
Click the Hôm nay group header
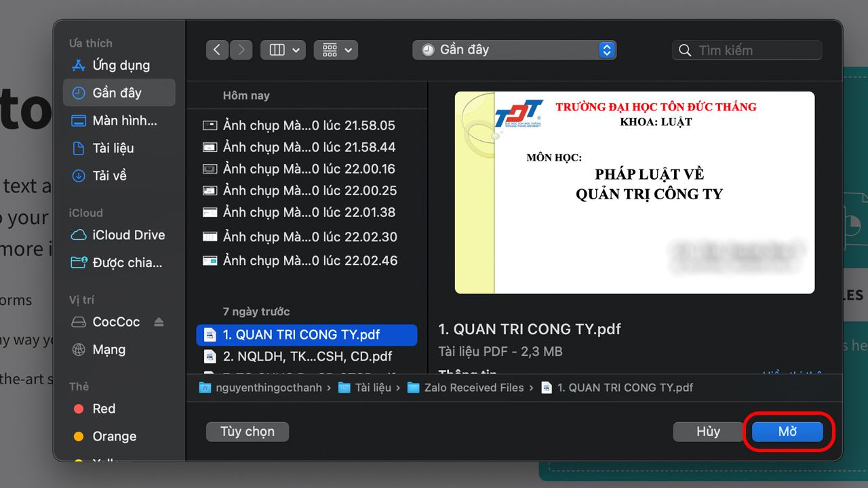pyautogui.click(x=246, y=96)
